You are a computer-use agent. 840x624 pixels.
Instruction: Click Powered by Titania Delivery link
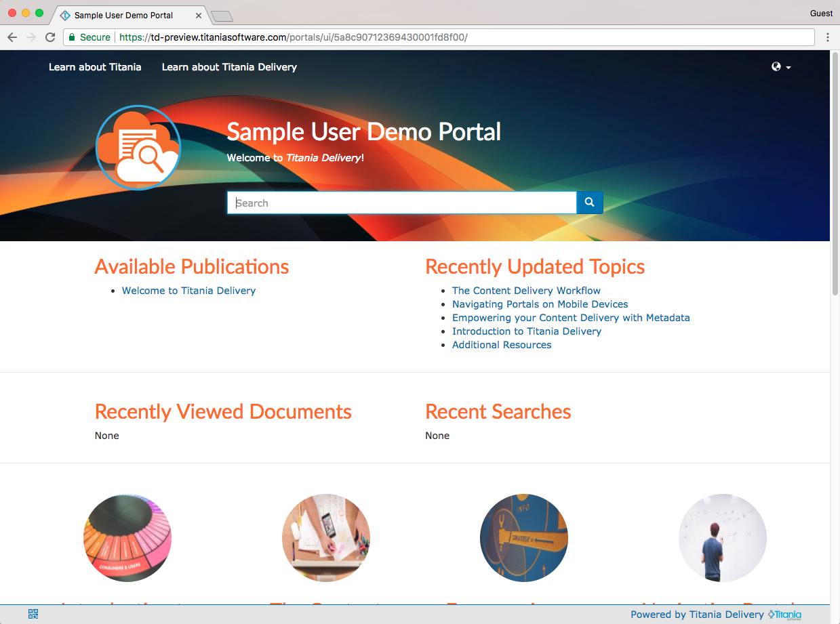697,615
